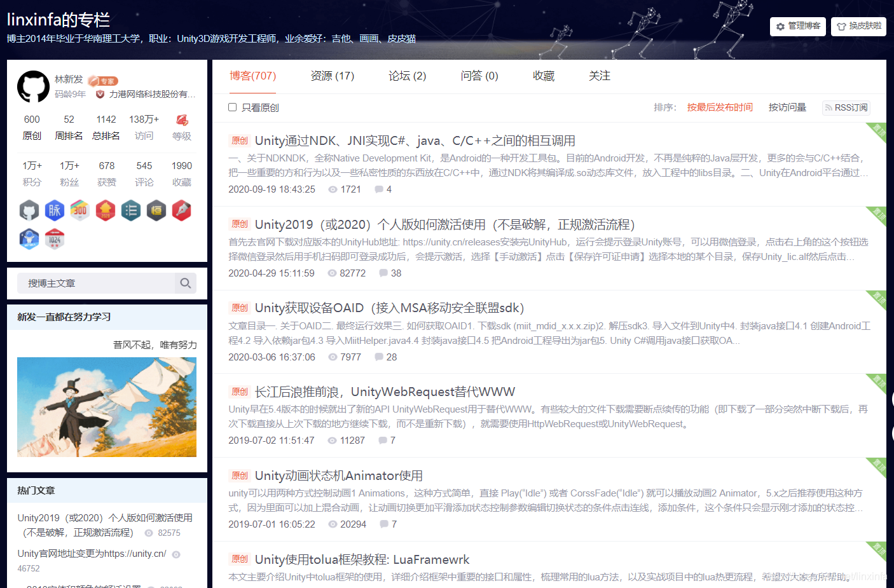Click the magnifier search icon
The width and height of the screenshot is (894, 588).
tap(186, 283)
